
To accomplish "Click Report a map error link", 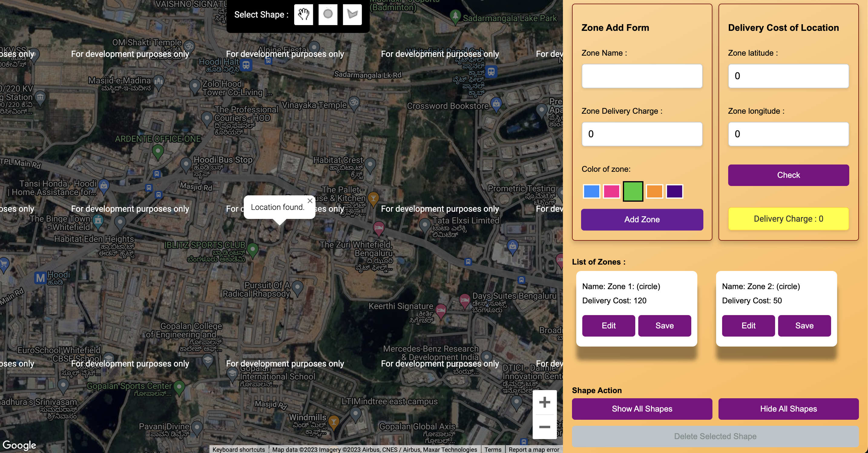I will [x=534, y=449].
